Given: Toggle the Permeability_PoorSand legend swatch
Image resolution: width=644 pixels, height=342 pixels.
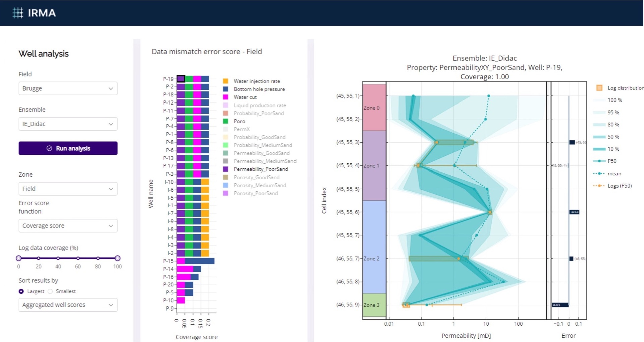Looking at the screenshot, I should pyautogui.click(x=226, y=169).
